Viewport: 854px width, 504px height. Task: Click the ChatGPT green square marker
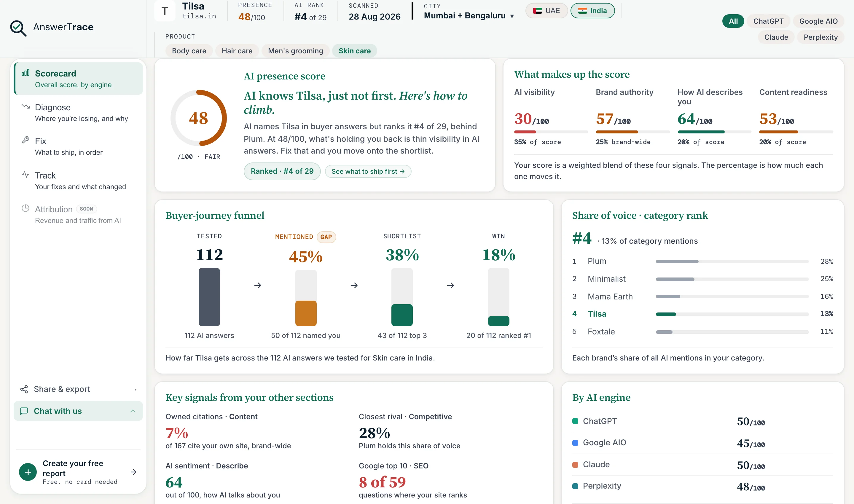point(575,421)
